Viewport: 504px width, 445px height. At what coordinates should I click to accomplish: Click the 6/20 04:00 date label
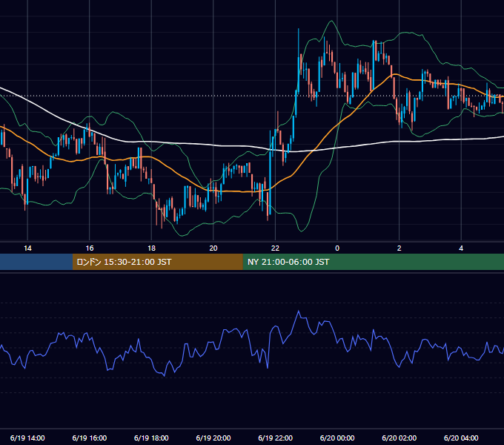click(x=461, y=438)
